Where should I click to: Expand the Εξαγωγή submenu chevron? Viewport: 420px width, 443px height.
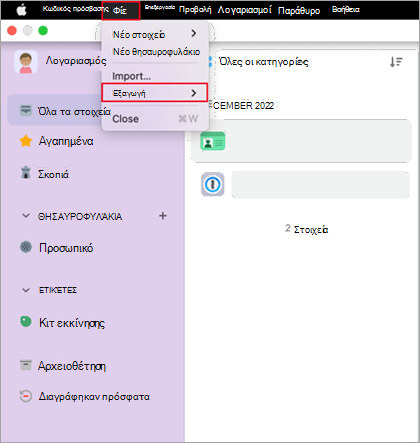click(194, 93)
